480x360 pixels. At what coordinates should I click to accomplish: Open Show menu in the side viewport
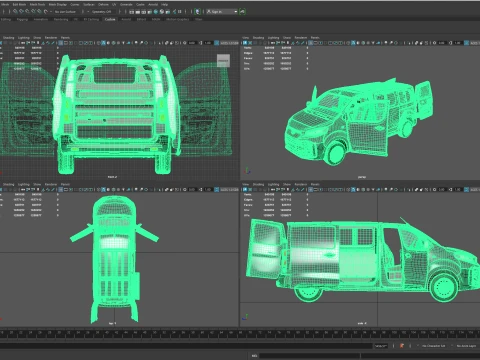coord(287,184)
